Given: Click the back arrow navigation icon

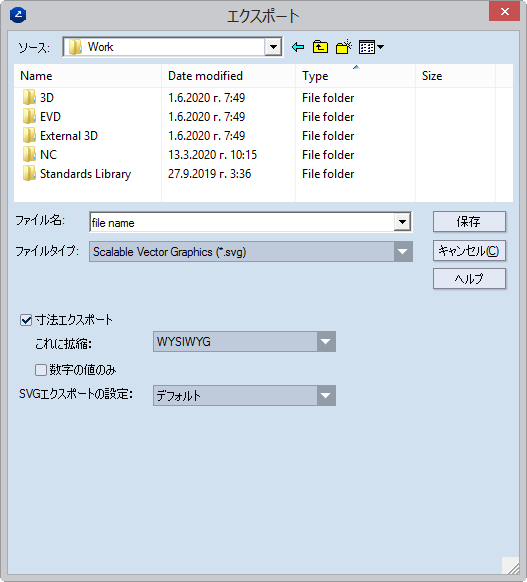Looking at the screenshot, I should click(298, 47).
